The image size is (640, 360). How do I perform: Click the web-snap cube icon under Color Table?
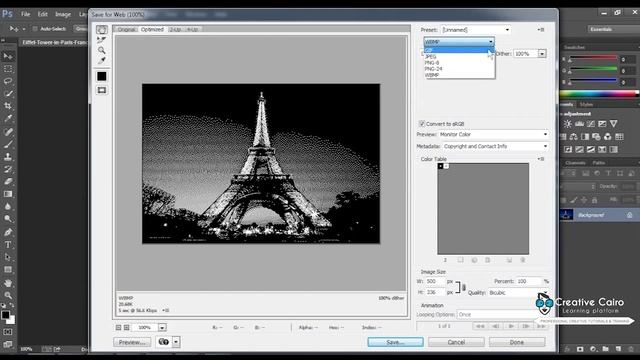(x=474, y=260)
